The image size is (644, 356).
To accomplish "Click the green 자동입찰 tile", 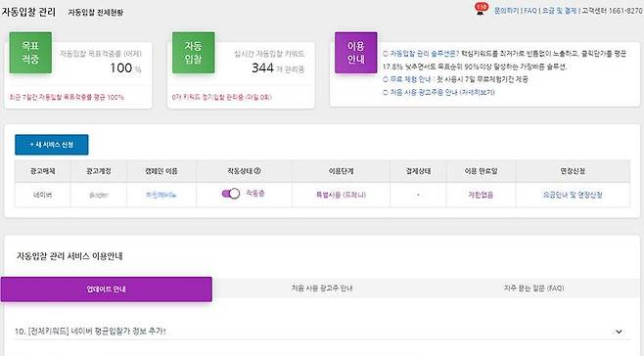I will click(193, 53).
